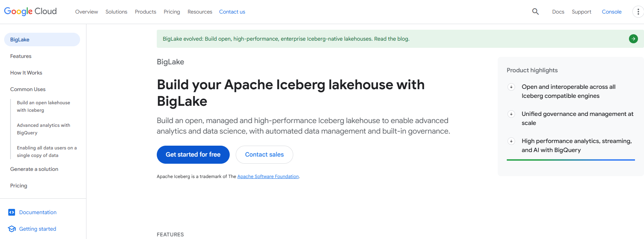Open the Solutions menu
The image size is (644, 239).
(x=116, y=12)
